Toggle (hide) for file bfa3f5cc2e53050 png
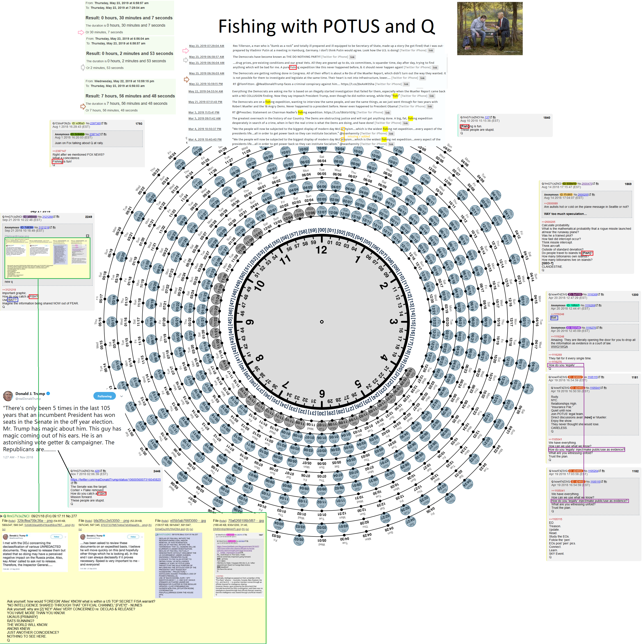This screenshot has height=644, width=644. click(x=88, y=521)
